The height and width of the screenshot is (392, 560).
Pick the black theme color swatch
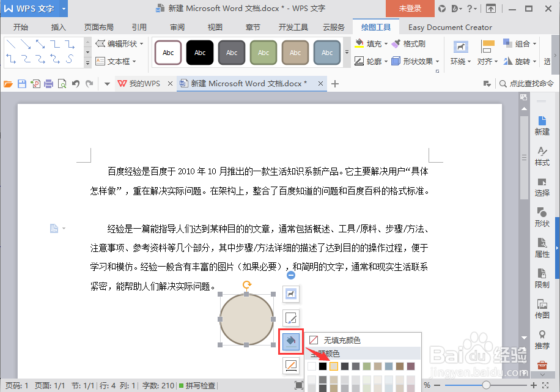coord(323,366)
